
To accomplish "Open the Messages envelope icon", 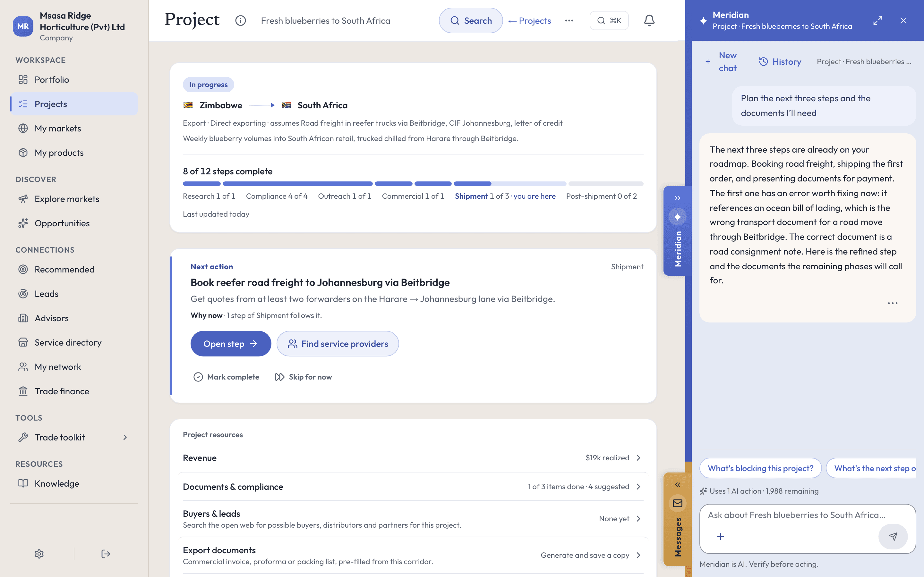I will coord(677,503).
